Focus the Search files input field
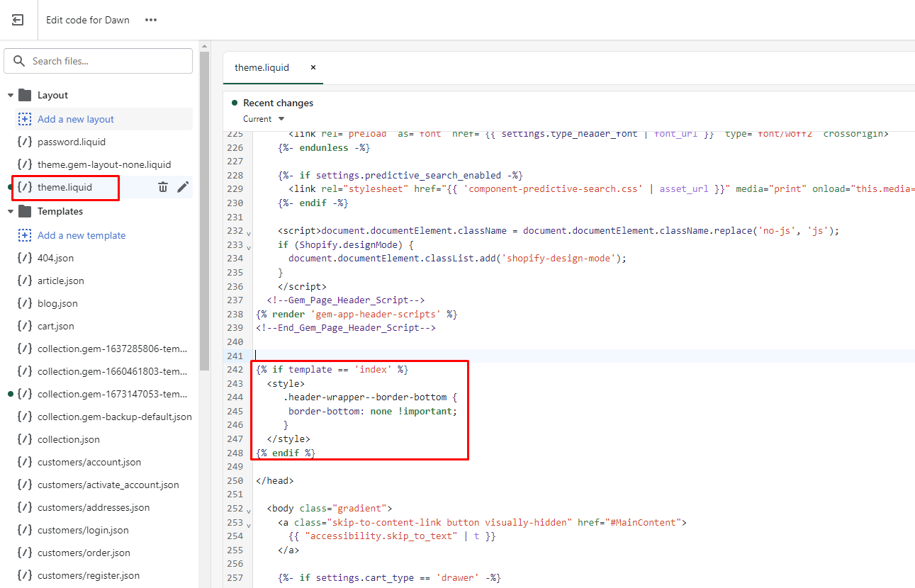 99,61
